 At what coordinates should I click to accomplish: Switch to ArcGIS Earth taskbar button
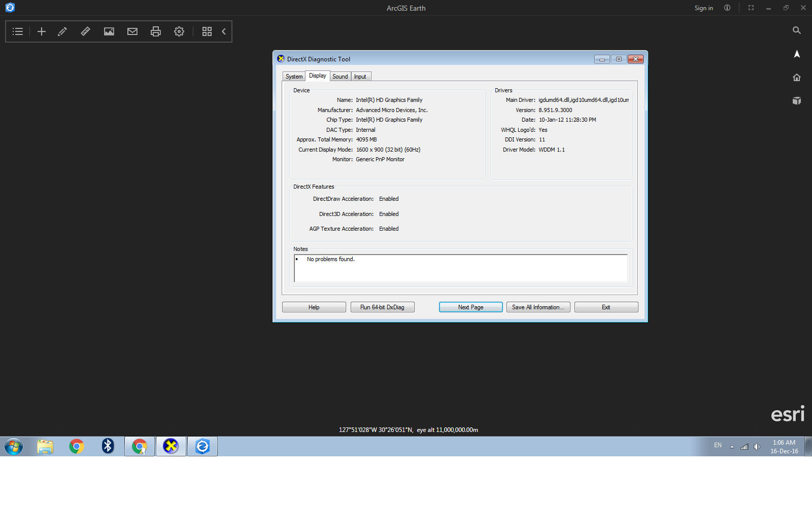[x=202, y=446]
